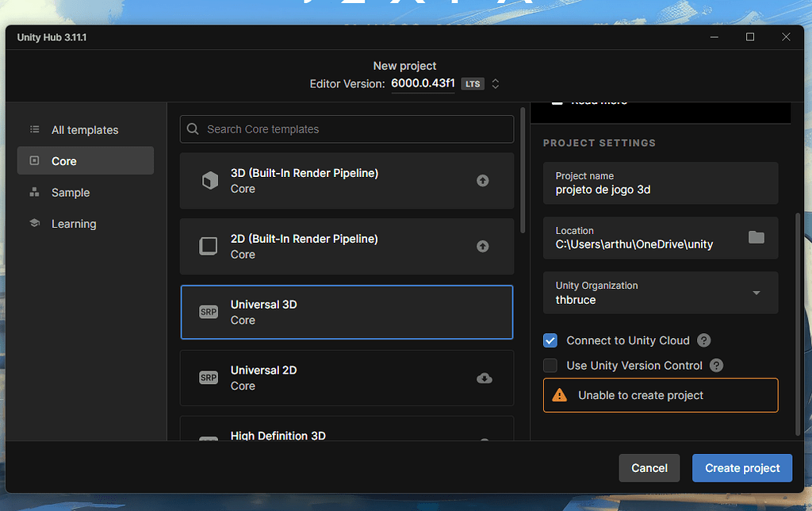This screenshot has width=812, height=511.
Task: Open the Editor Version selector
Action: click(x=423, y=83)
